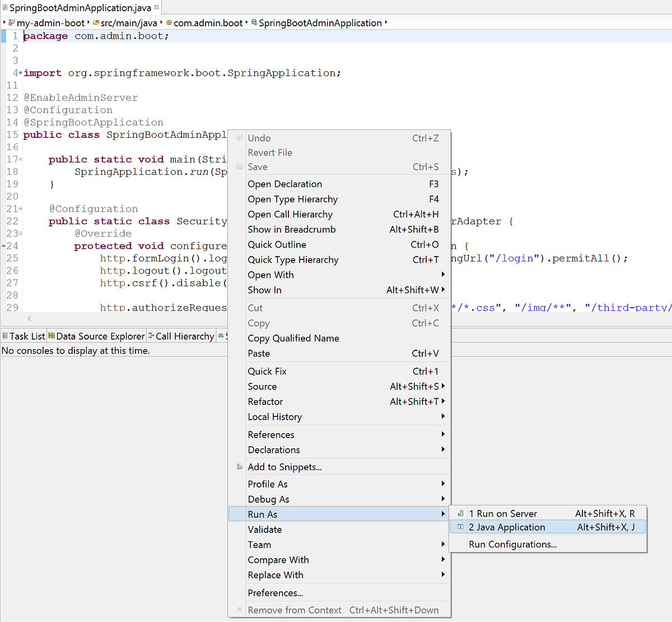The image size is (672, 622).
Task: Click the src/main/java breadcrumb segment
Action: click(129, 23)
